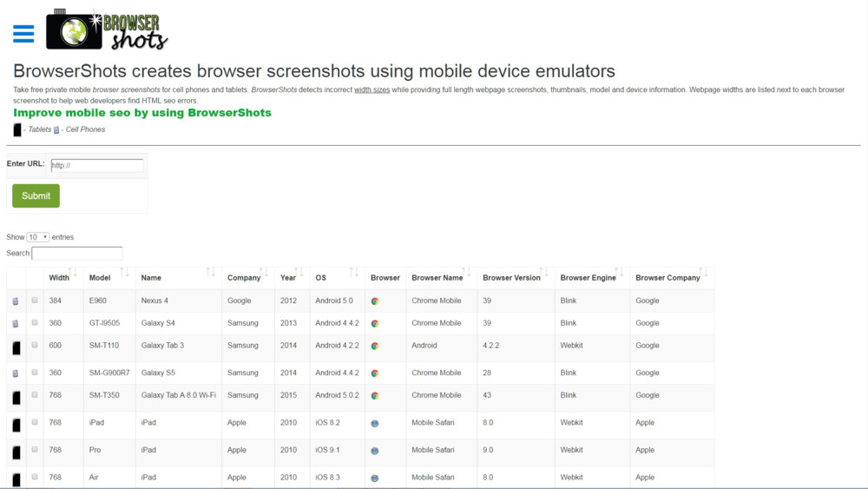Sort the table by the OS column
This screenshot has width=868, height=489.
click(x=338, y=277)
